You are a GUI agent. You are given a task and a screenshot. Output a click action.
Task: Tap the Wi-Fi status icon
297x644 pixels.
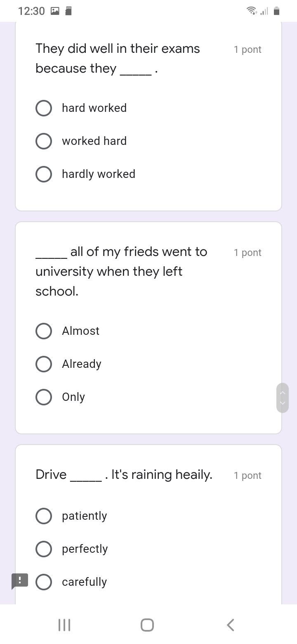coord(251,11)
